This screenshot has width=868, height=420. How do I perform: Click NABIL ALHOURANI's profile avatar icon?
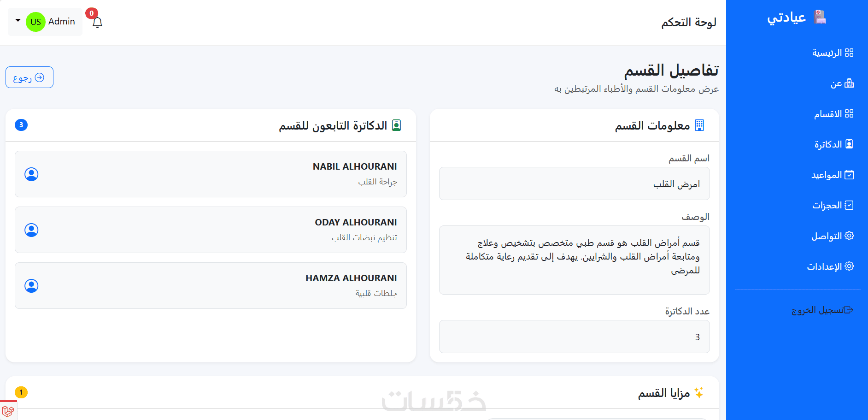click(x=31, y=174)
